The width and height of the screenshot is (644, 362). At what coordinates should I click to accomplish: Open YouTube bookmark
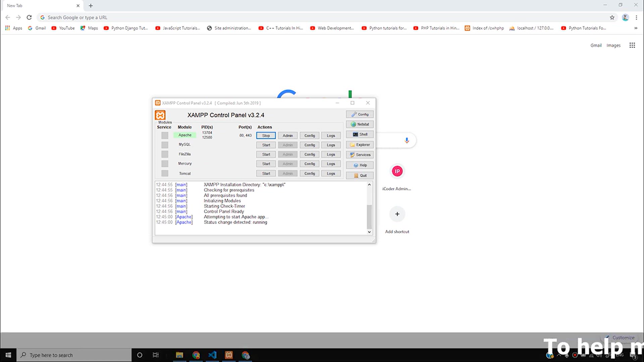63,28
